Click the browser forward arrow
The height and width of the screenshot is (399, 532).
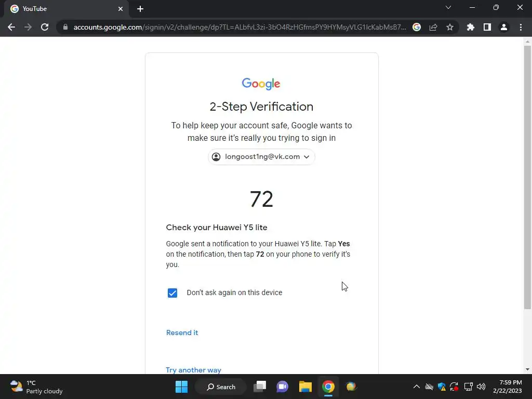pos(28,27)
